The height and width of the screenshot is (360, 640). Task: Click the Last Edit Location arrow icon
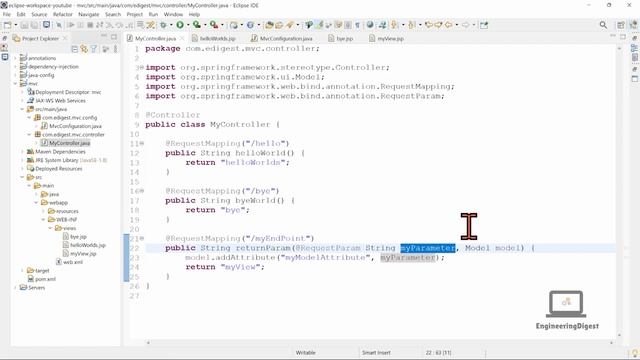tap(429, 25)
